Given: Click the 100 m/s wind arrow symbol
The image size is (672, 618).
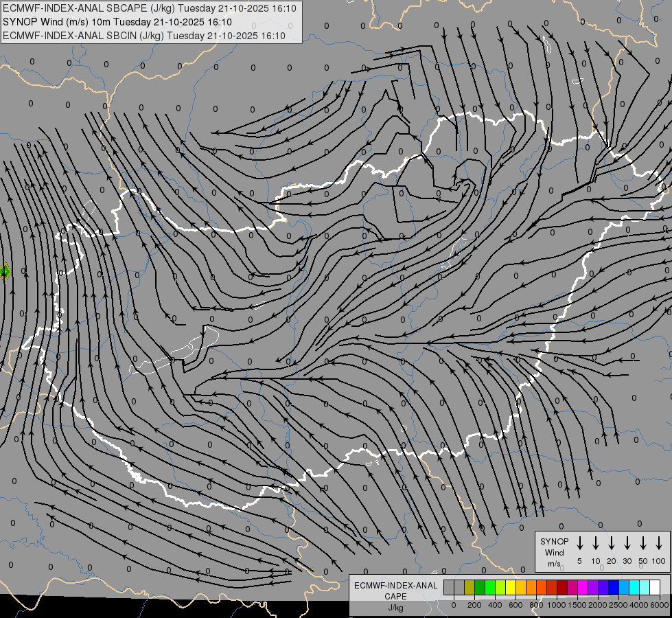Looking at the screenshot, I should [659, 543].
